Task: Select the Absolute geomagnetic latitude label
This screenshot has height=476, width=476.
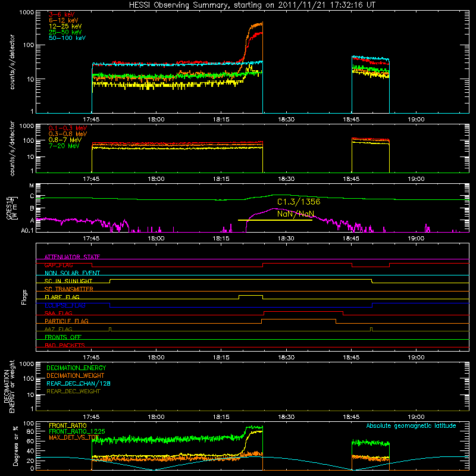Action: click(x=411, y=425)
